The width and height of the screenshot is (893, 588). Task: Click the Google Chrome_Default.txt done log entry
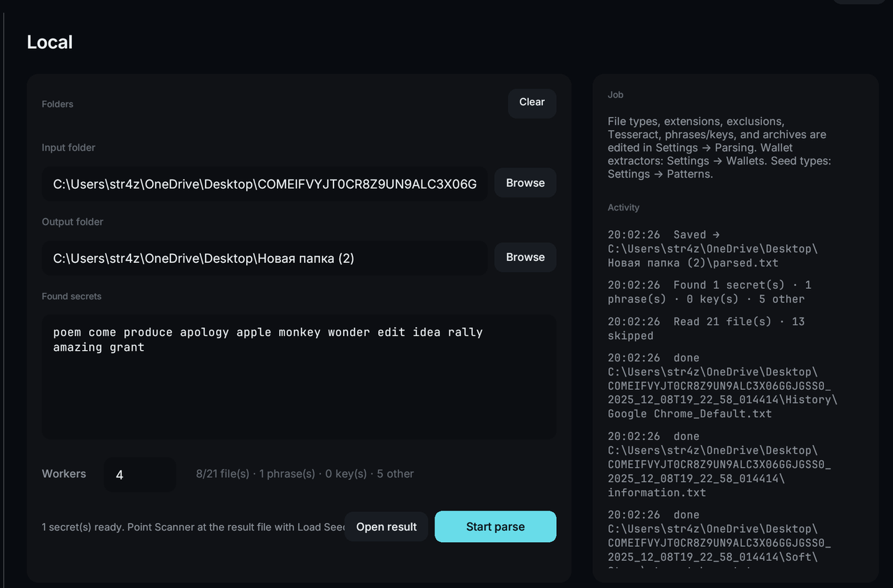(x=722, y=386)
